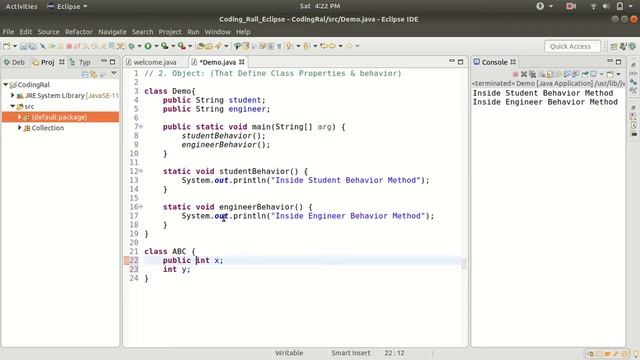
Task: Click Remove Launch icon in Console
Action: tap(524, 74)
